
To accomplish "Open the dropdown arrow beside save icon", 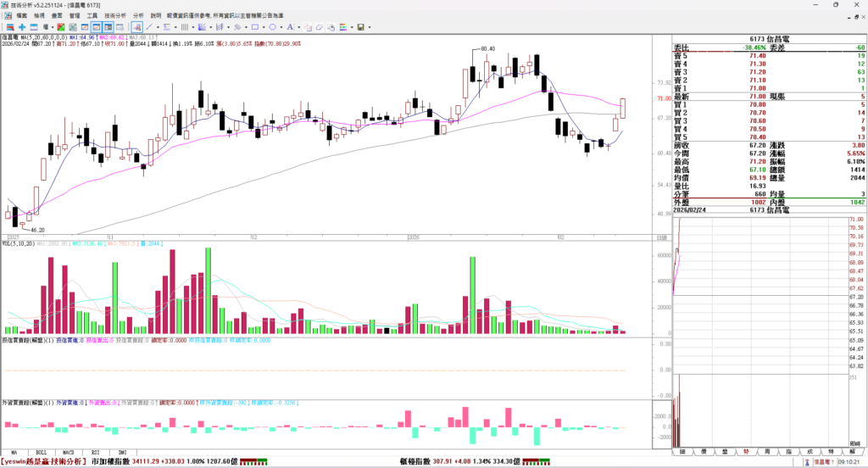I will click(370, 27).
